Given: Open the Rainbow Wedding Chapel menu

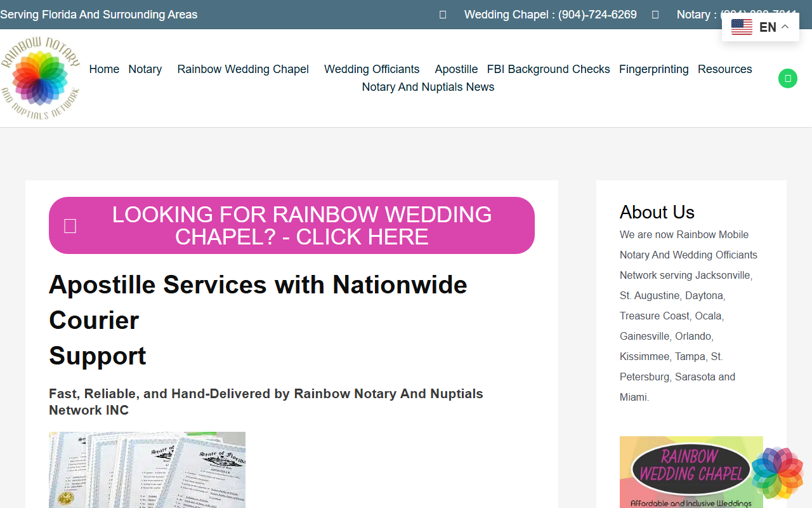Looking at the screenshot, I should tap(243, 69).
